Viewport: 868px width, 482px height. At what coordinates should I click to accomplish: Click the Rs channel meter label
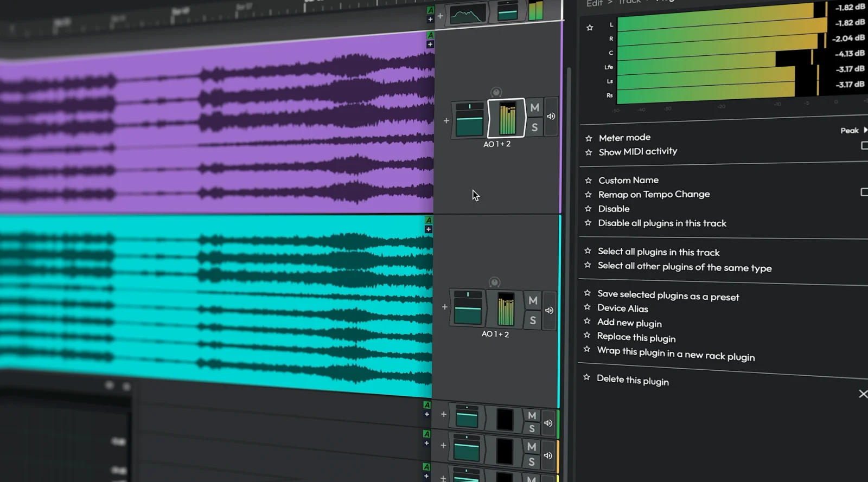[610, 95]
